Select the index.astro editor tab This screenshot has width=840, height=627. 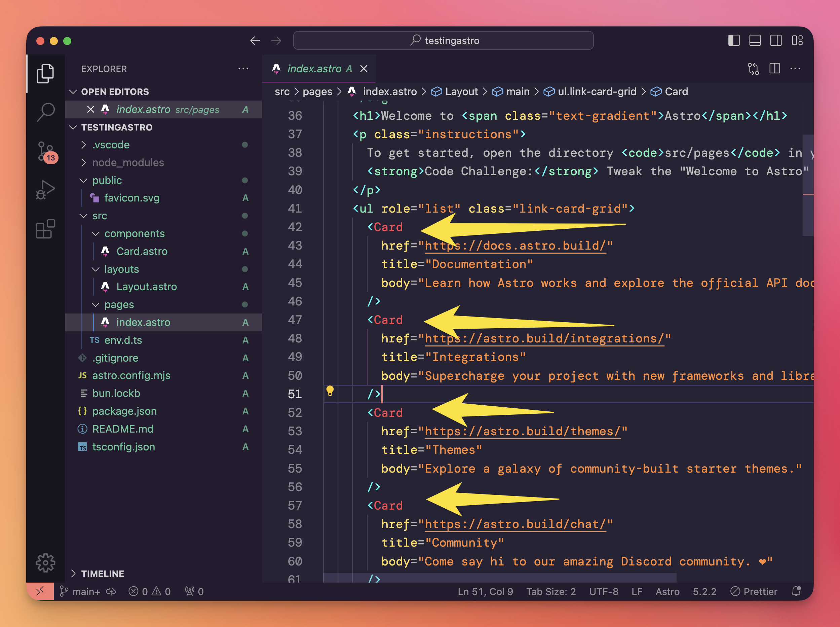[314, 69]
